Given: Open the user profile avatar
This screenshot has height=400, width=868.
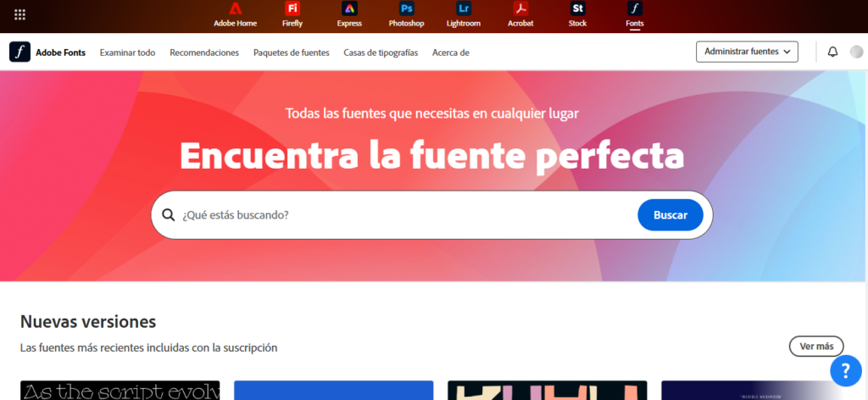Looking at the screenshot, I should click(856, 52).
